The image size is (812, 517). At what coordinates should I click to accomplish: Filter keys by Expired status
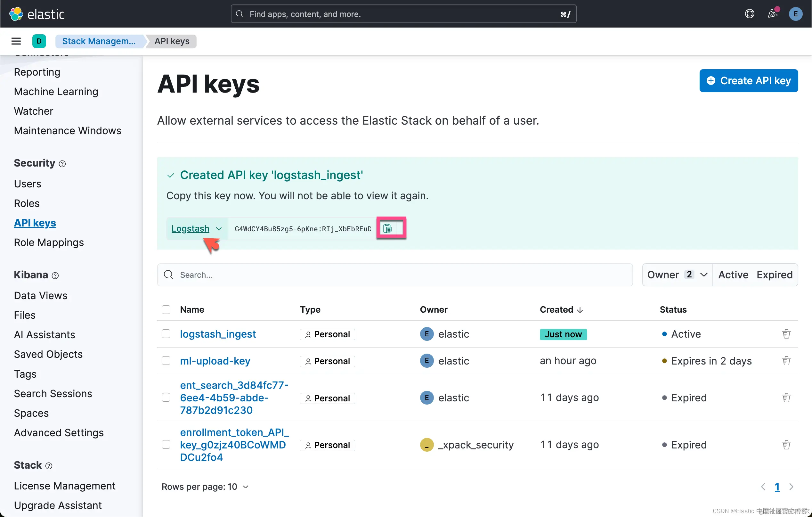point(774,275)
